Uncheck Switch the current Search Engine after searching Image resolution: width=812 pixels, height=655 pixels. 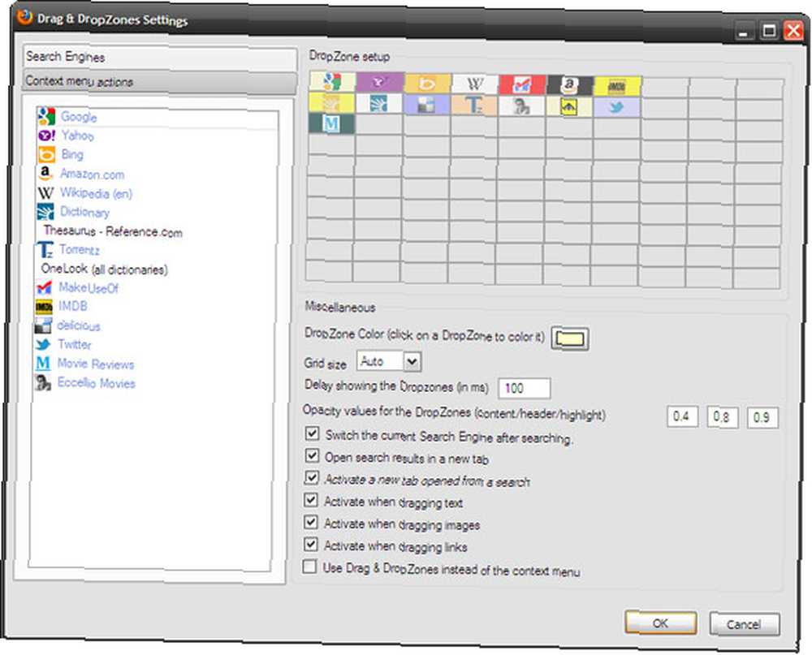[x=312, y=433]
